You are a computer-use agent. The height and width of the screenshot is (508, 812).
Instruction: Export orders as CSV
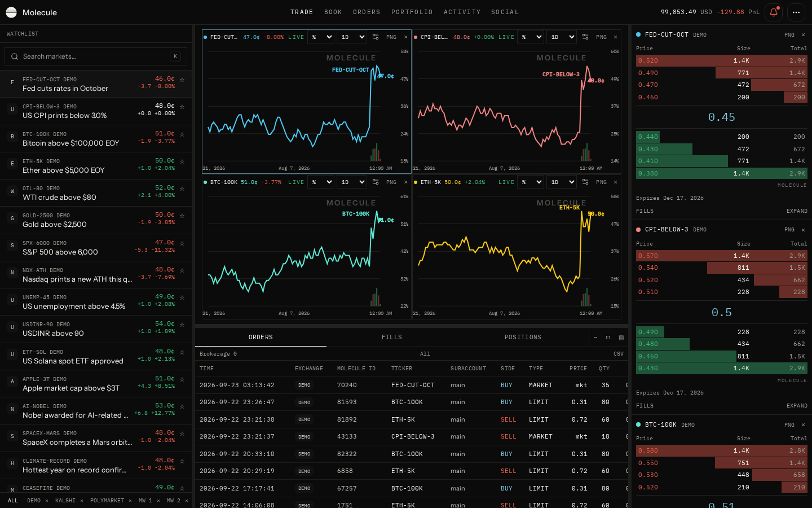point(619,354)
